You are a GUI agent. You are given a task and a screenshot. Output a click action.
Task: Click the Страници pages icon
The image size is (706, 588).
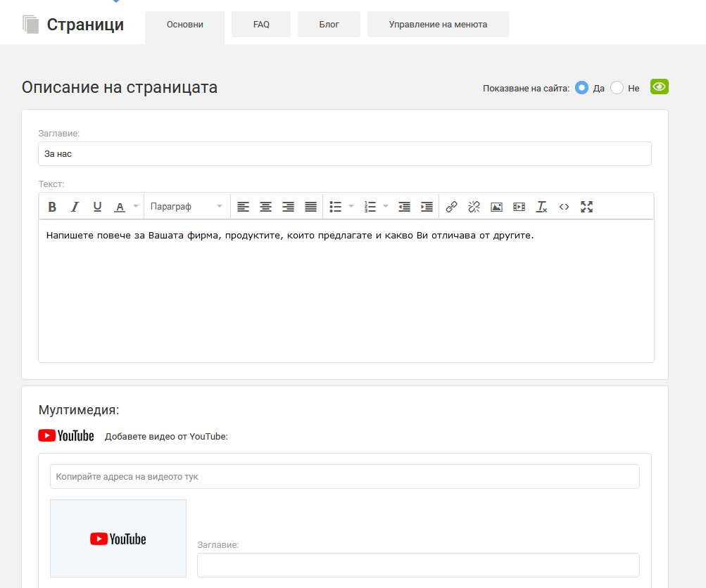(30, 25)
